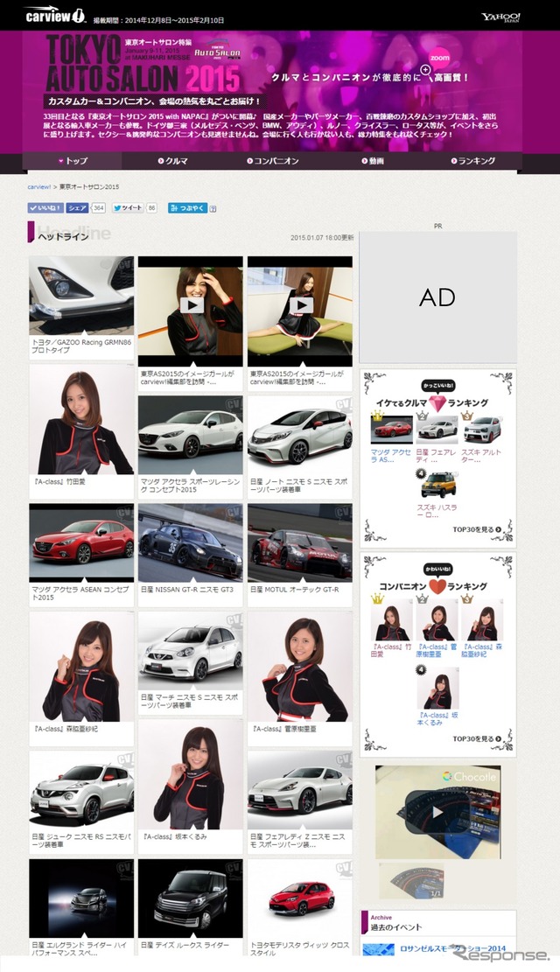Open rank 3 スズキ アルト car ranking item
The image size is (560, 972).
482,429
